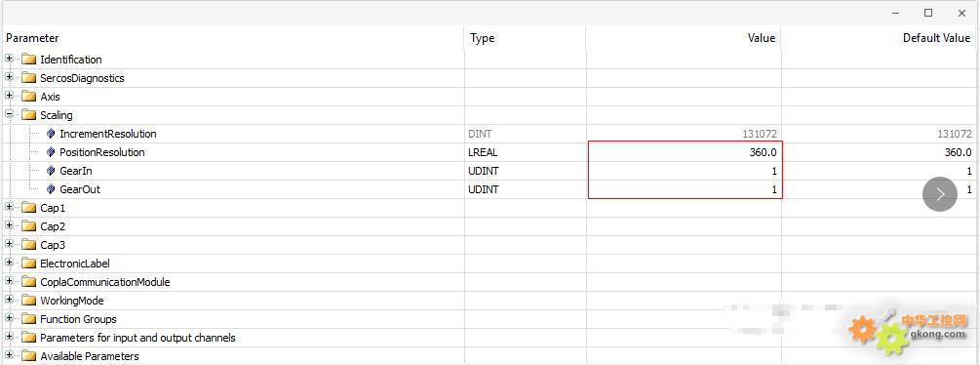980x365 pixels.
Task: Collapse the Scaling tree node
Action: coord(10,115)
